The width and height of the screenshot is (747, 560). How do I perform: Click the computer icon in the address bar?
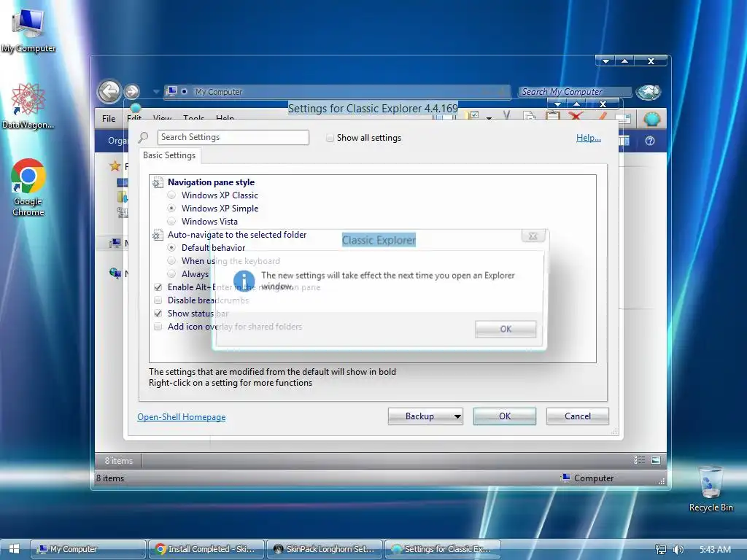[x=172, y=91]
